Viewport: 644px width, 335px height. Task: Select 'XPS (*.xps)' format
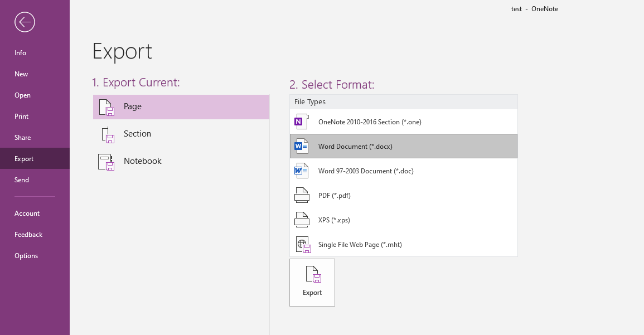pyautogui.click(x=403, y=220)
